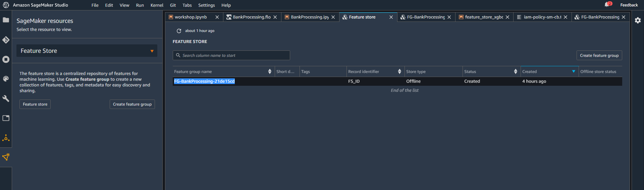This screenshot has height=190, width=644.
Task: Click Create feature group button in main panel
Action: [599, 55]
